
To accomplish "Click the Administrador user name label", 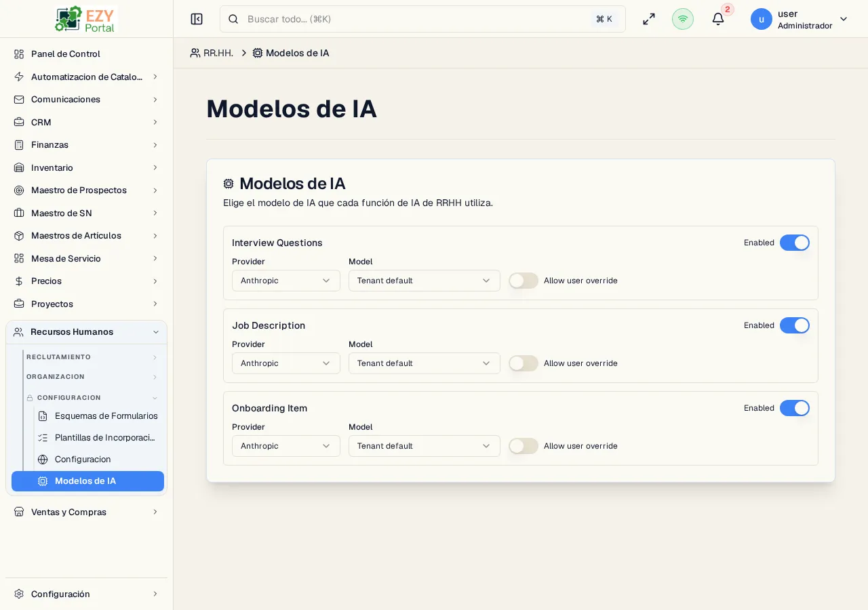I will (805, 26).
